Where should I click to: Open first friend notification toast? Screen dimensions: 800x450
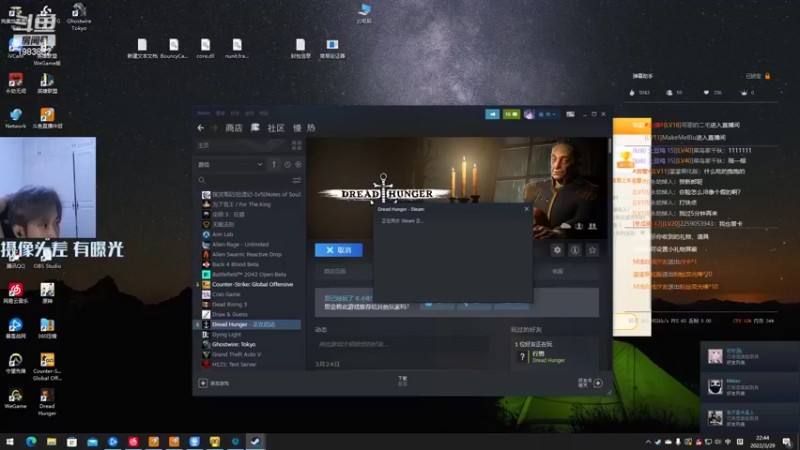(x=750, y=356)
